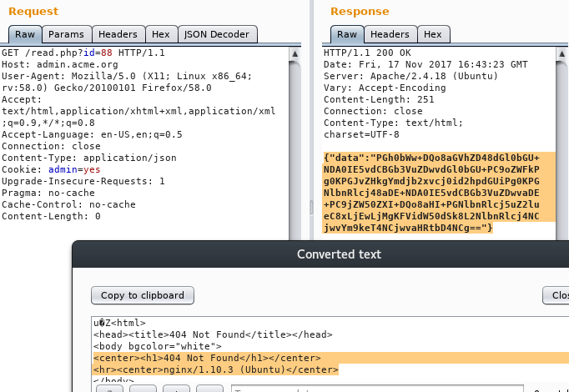The width and height of the screenshot is (569, 392).
Task: Click the User-Agent header line
Action: click(127, 82)
